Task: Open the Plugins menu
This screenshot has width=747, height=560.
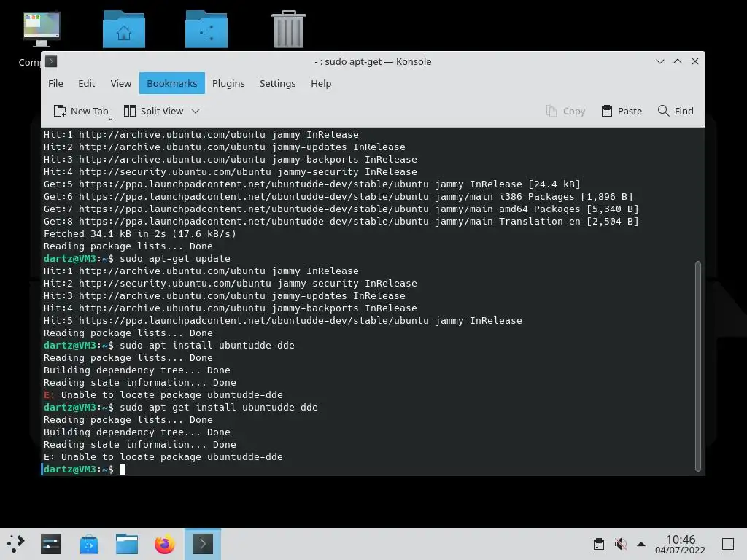Action: (228, 83)
